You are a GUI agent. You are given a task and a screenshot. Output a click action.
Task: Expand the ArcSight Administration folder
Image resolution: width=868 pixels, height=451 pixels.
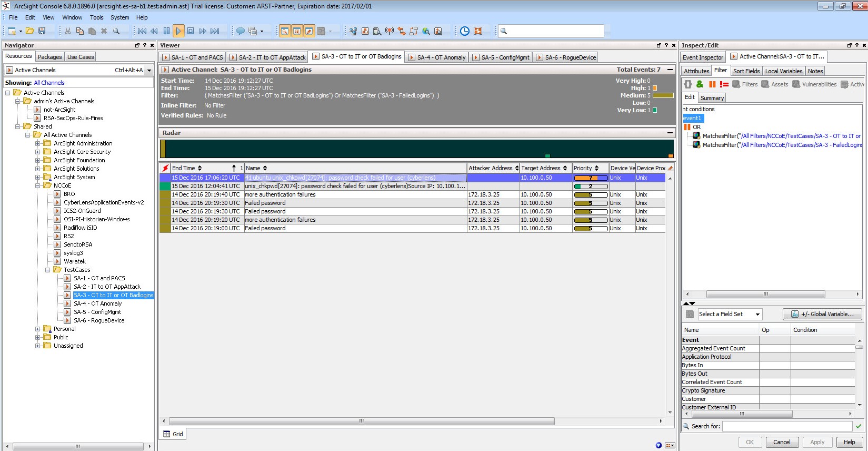[38, 143]
